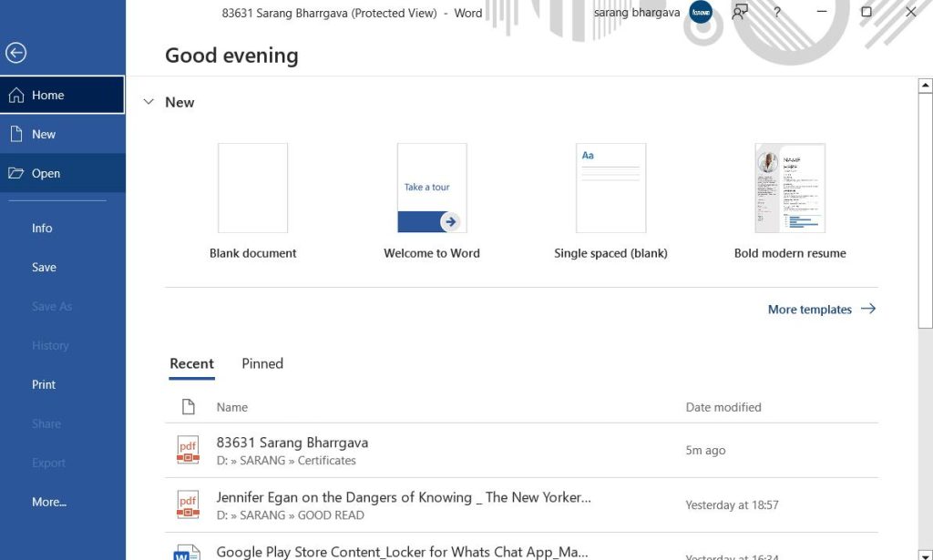The image size is (933, 560).
Task: Click the back arrow icon
Action: coord(15,53)
